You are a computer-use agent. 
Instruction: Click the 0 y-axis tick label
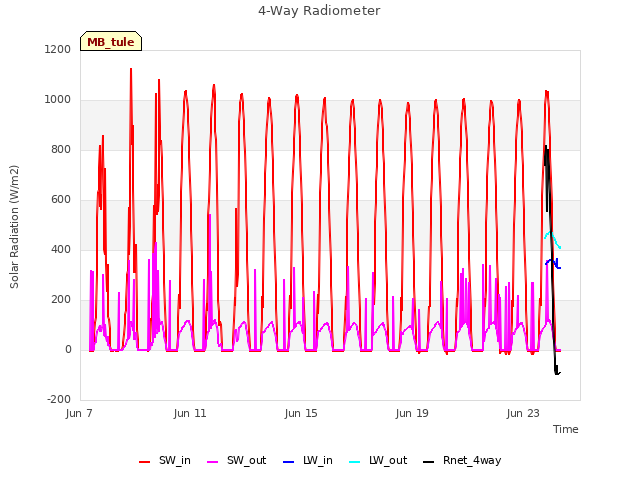coord(68,349)
